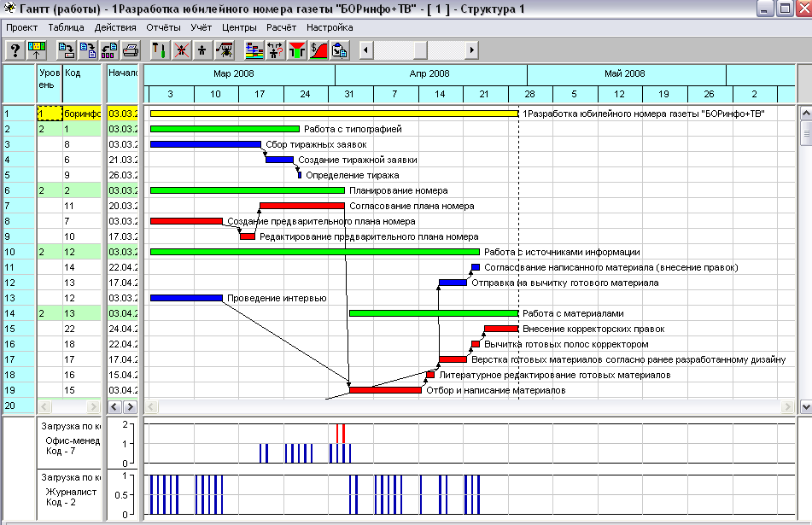Screen dimensions: 812x525
Task: Click the Апр 2008 month header
Action: [429, 74]
